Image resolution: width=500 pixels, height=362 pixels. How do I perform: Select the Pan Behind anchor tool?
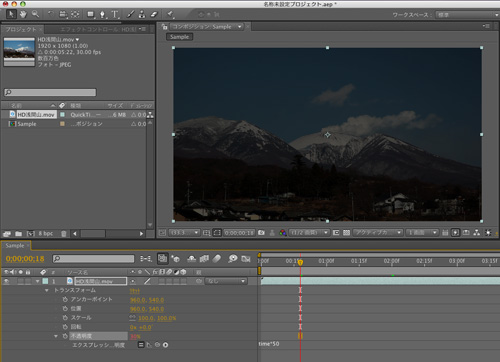click(x=75, y=14)
